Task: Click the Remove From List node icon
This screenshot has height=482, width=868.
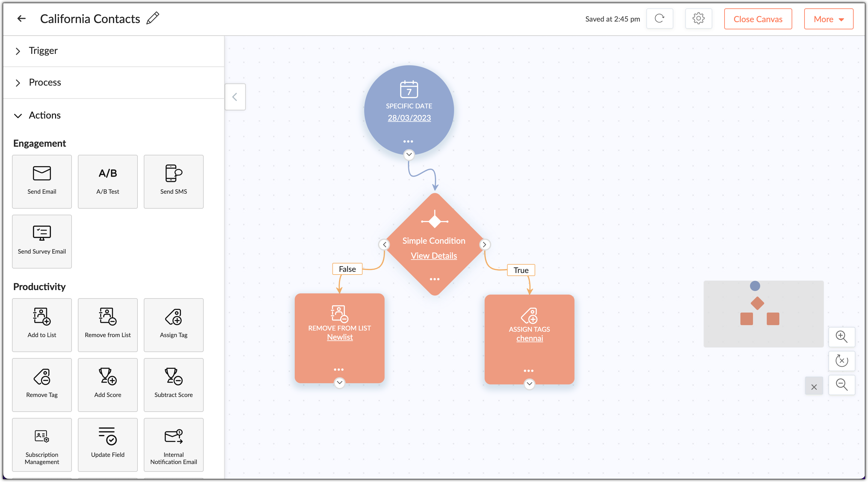Action: tap(339, 314)
